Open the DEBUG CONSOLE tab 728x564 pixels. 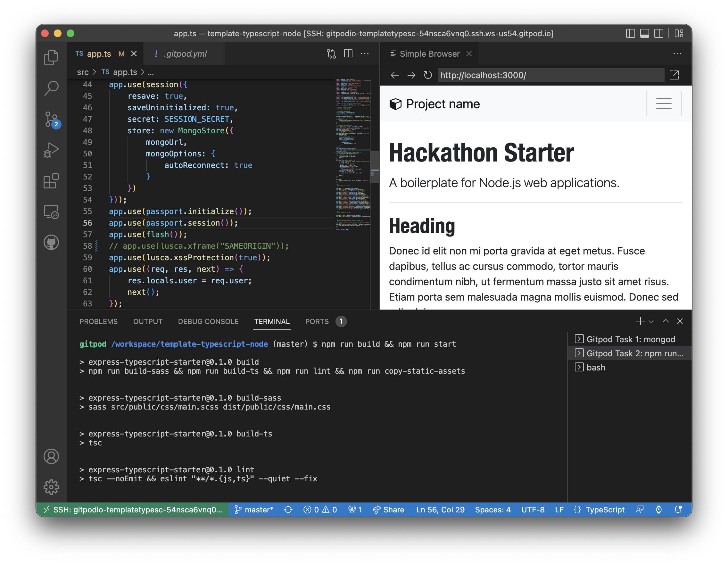(x=208, y=322)
